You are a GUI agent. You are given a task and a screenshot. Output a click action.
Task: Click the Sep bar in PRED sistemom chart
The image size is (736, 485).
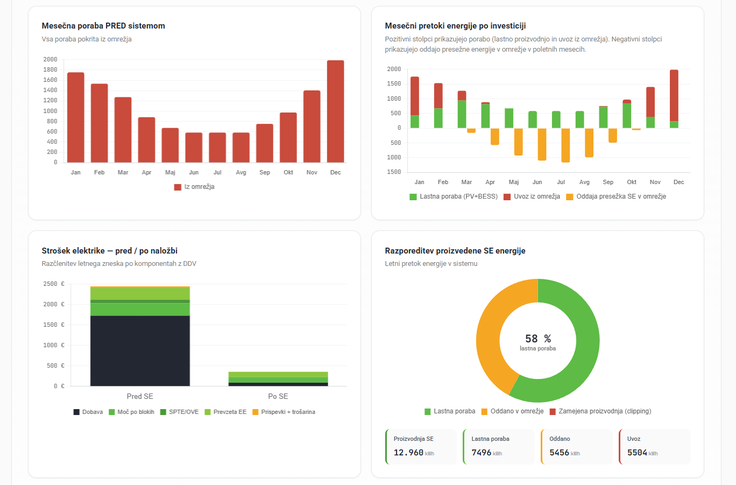coord(265,143)
